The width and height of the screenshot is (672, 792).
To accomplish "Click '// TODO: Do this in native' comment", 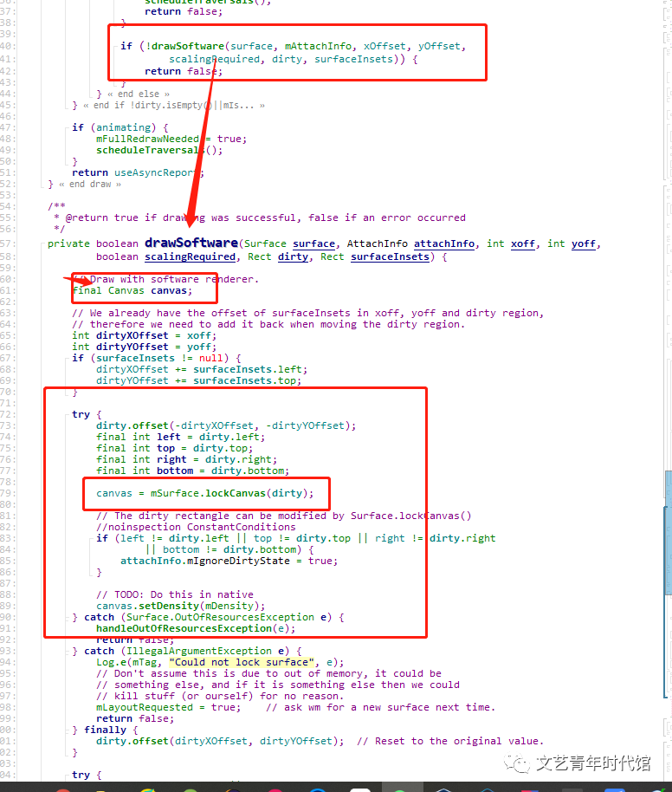I will coord(175,594).
